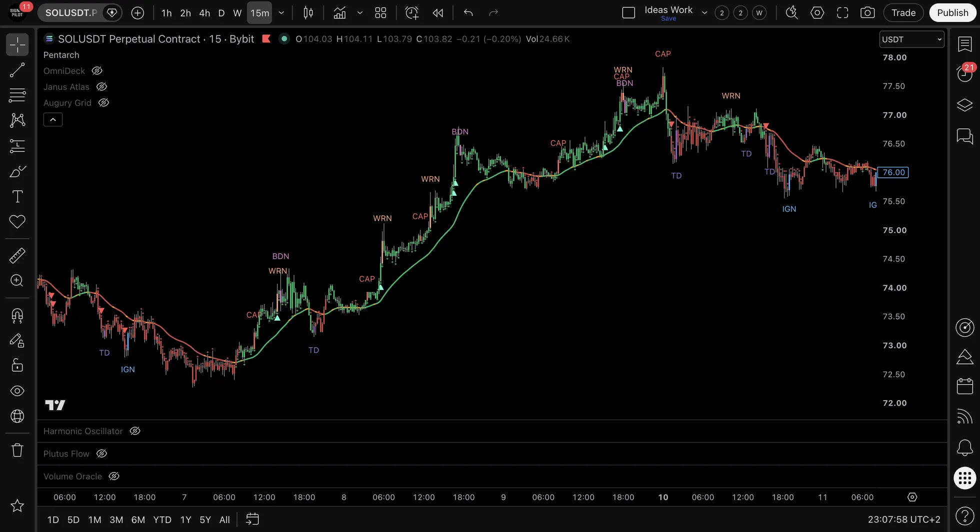980x532 pixels.
Task: Set chart range to YTD
Action: coord(162,520)
